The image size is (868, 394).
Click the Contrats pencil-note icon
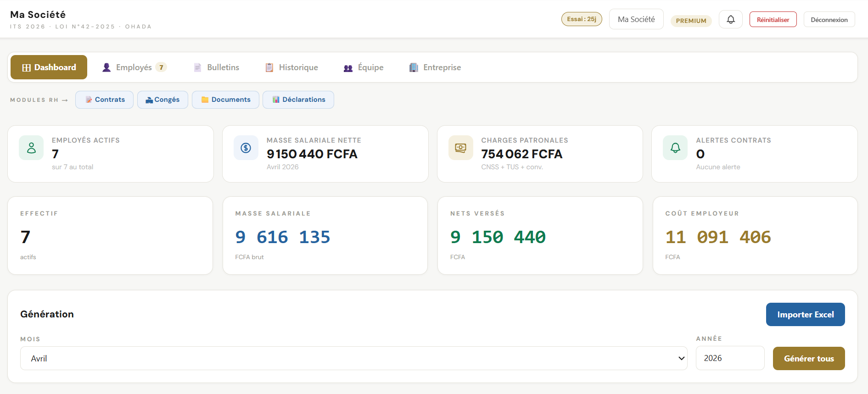click(89, 100)
